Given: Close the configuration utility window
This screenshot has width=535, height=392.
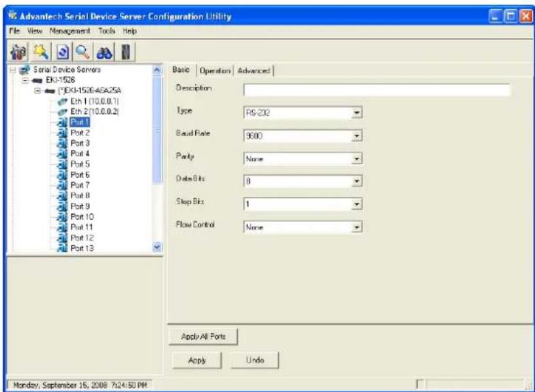Looking at the screenshot, I should 526,16.
